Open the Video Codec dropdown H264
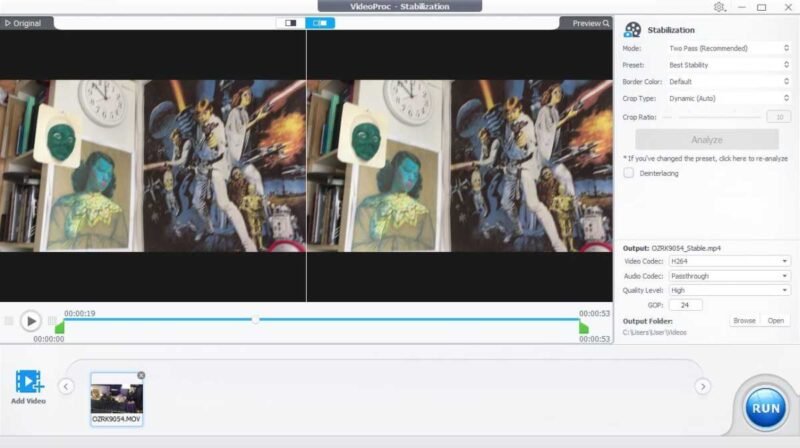The image size is (800, 448). pos(729,261)
